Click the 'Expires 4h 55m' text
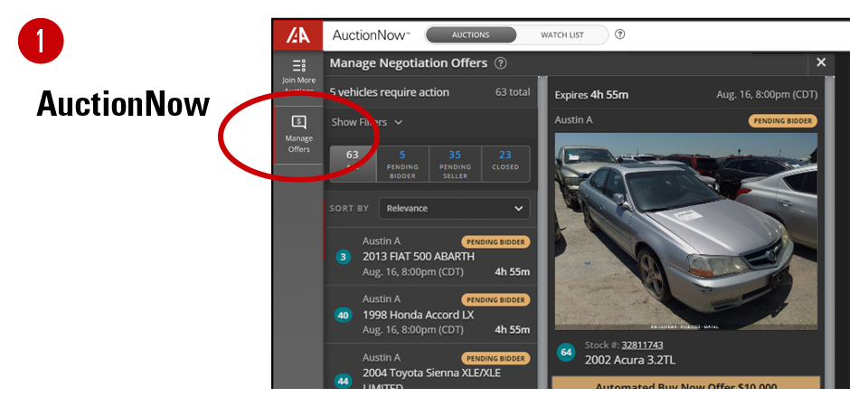 pyautogui.click(x=591, y=95)
